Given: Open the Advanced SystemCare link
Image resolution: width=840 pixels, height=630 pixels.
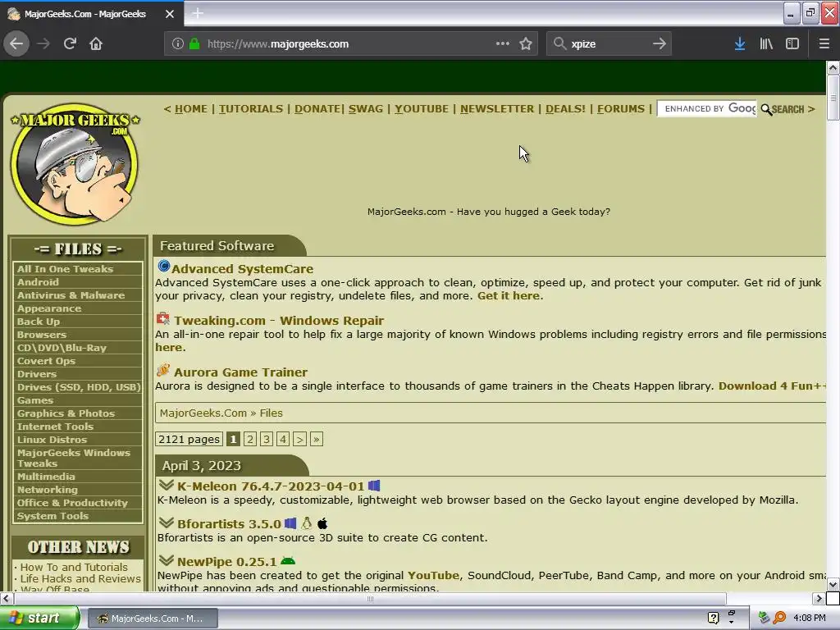Looking at the screenshot, I should (x=242, y=269).
